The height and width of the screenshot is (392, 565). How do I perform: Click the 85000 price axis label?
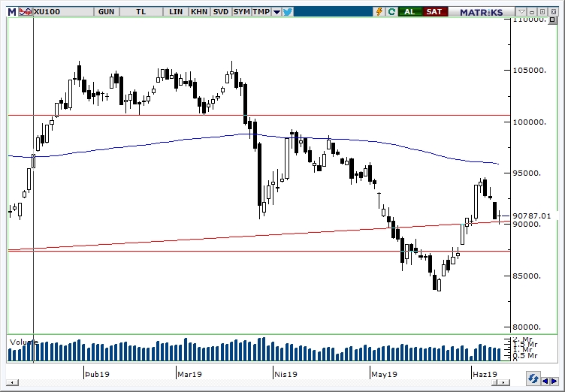pos(527,276)
